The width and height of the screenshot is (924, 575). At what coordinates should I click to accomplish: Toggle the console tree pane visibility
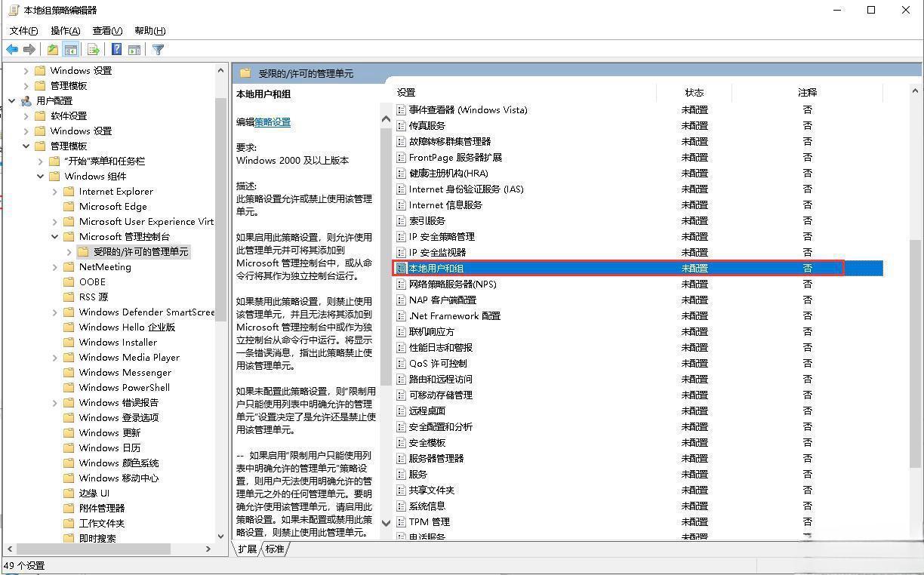point(71,49)
